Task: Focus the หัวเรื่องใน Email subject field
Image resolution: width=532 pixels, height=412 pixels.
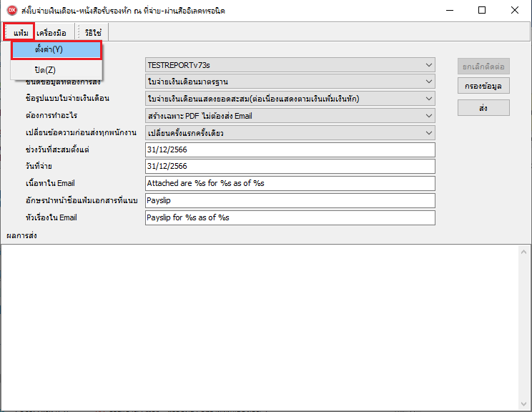Action: point(290,218)
